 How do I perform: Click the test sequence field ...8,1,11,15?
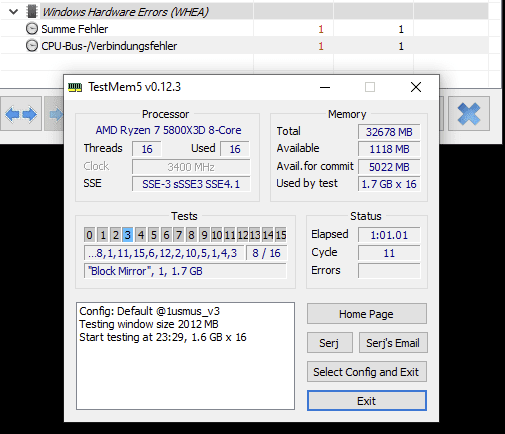164,253
